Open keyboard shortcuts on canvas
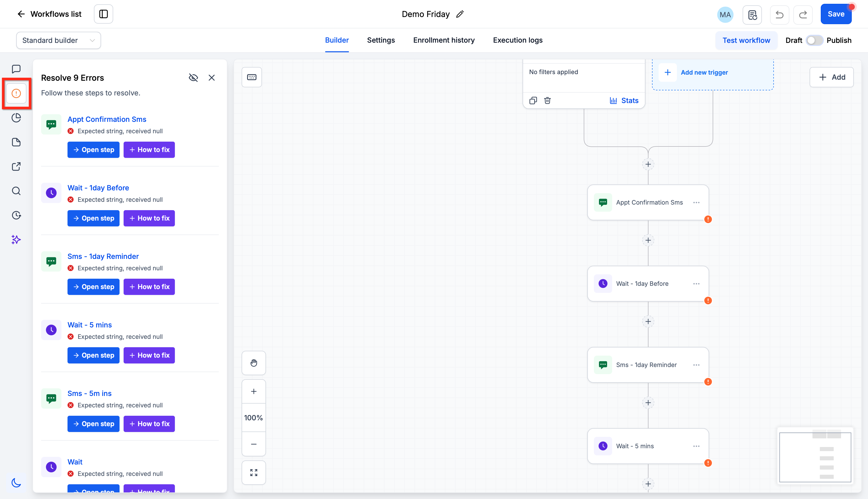The height and width of the screenshot is (499, 868). pos(252,77)
